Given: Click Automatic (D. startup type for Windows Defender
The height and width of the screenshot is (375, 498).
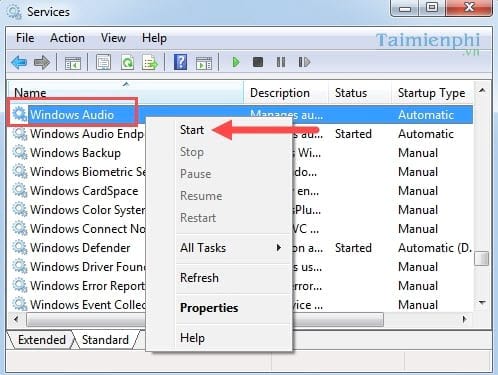Looking at the screenshot, I should click(435, 248).
